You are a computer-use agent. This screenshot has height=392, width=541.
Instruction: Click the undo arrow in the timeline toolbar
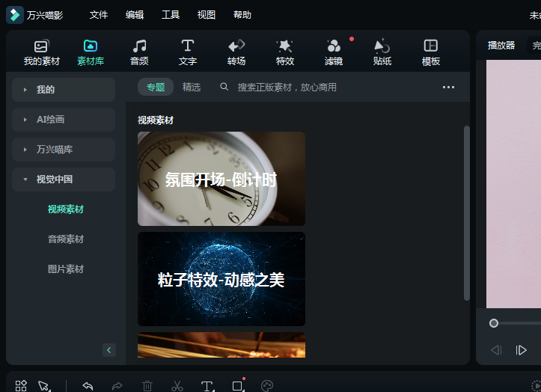pyautogui.click(x=88, y=386)
